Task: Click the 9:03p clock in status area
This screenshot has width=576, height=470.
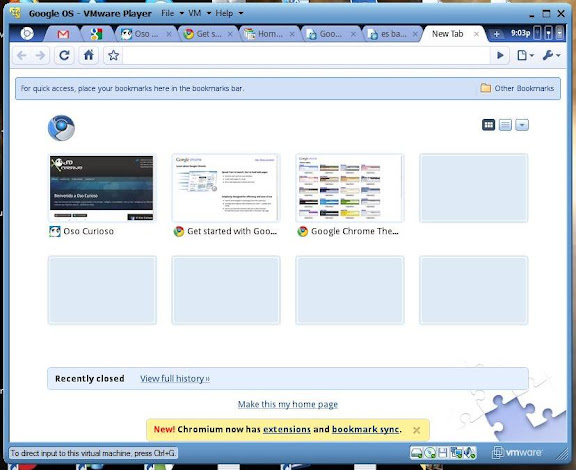Action: coord(521,33)
